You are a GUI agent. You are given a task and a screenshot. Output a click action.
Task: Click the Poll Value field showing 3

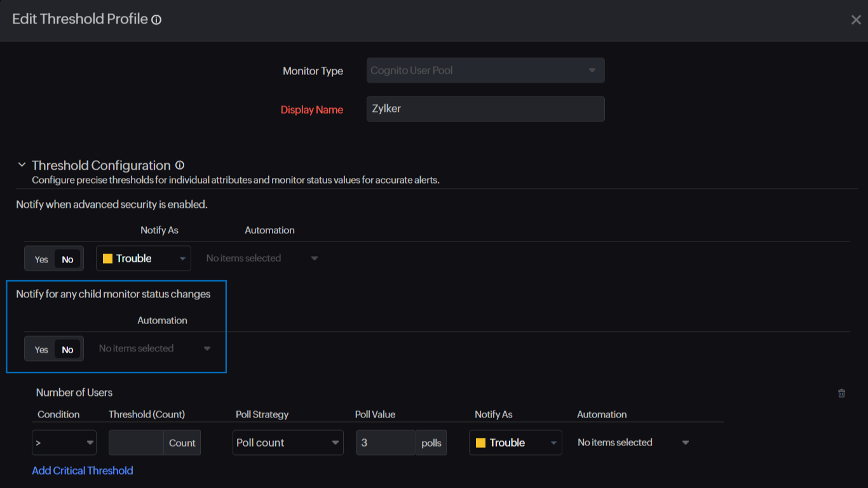click(x=385, y=443)
